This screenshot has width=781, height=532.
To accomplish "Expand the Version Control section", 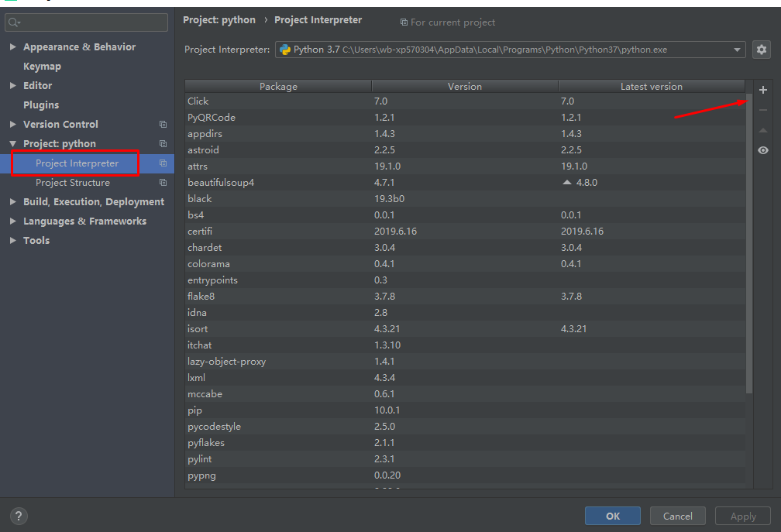I will (x=13, y=125).
